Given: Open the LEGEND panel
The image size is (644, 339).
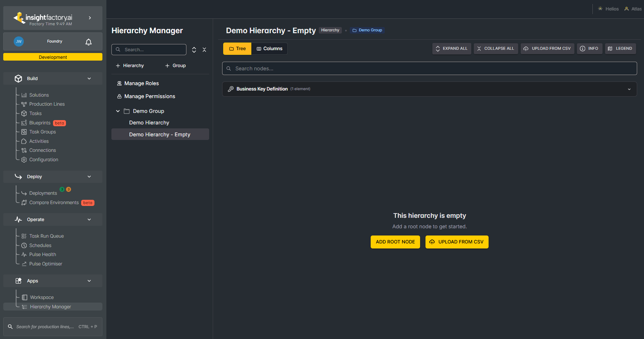Looking at the screenshot, I should pos(620,49).
